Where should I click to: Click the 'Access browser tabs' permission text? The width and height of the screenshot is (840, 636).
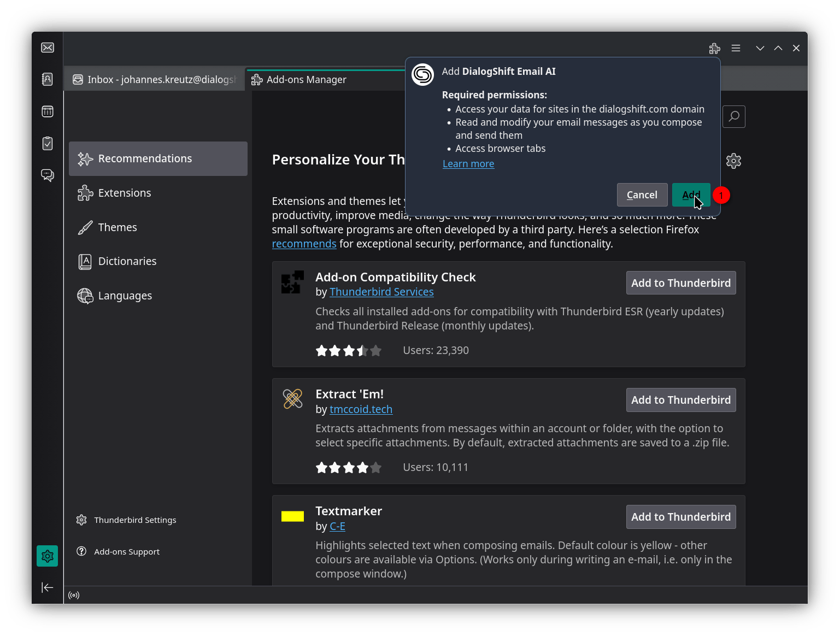pyautogui.click(x=501, y=149)
